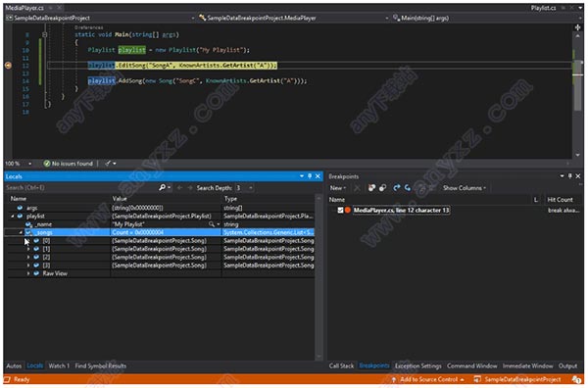Click the find next arrow in Locals search
This screenshot has width=588, height=388.
(190, 188)
